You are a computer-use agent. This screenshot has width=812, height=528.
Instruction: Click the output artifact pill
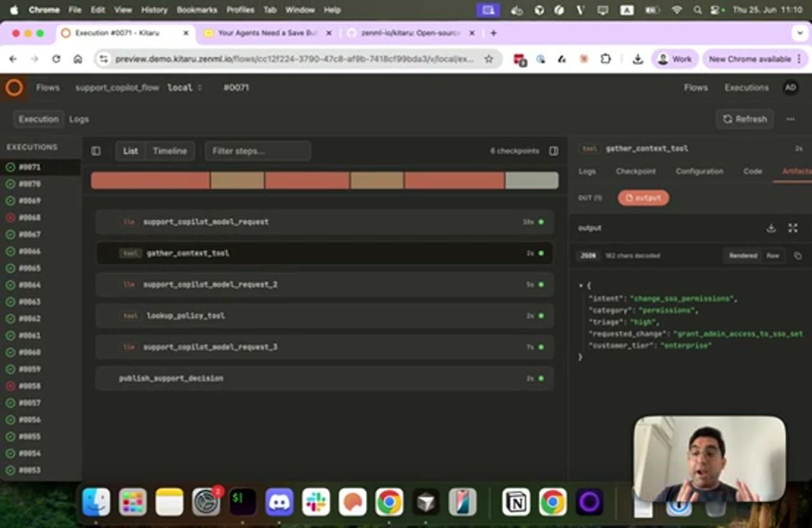643,198
